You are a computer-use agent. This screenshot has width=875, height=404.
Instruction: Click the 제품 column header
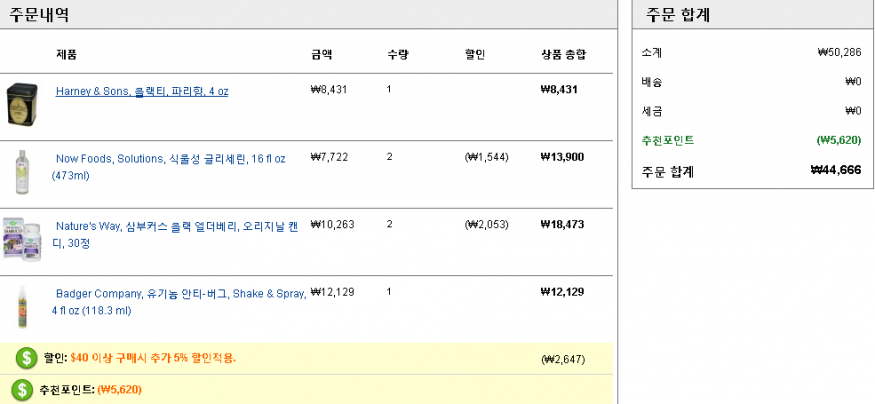coord(66,55)
